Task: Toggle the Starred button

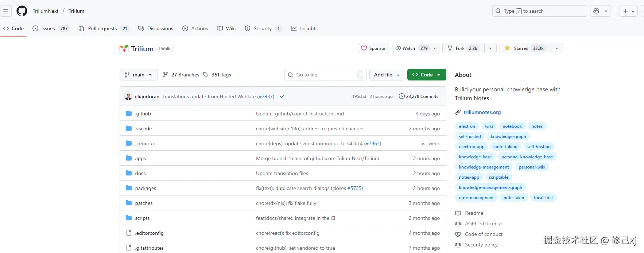Action: 525,48
